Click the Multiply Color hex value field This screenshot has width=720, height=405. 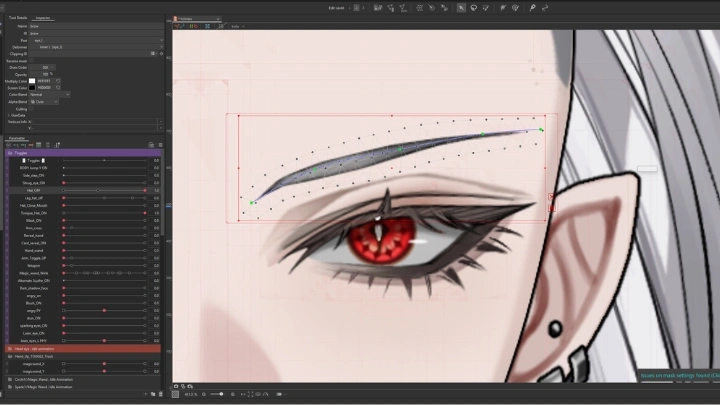[x=45, y=81]
